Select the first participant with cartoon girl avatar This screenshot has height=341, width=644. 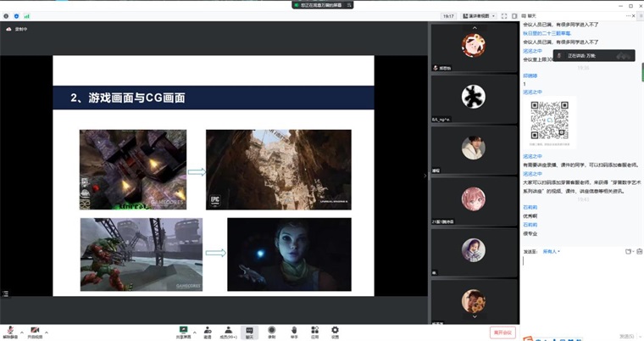[x=474, y=48]
